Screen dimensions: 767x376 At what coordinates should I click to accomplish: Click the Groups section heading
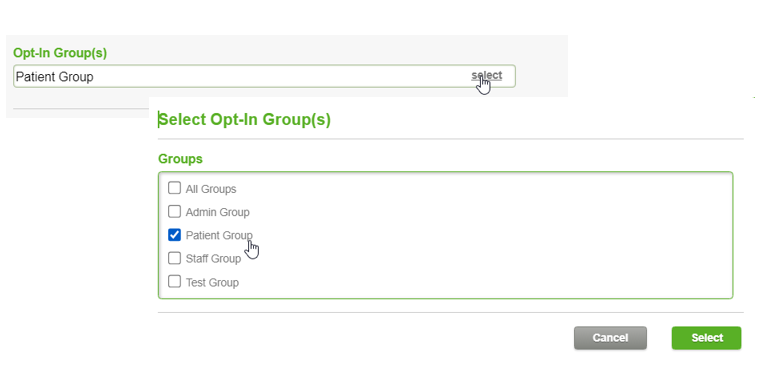(x=180, y=159)
